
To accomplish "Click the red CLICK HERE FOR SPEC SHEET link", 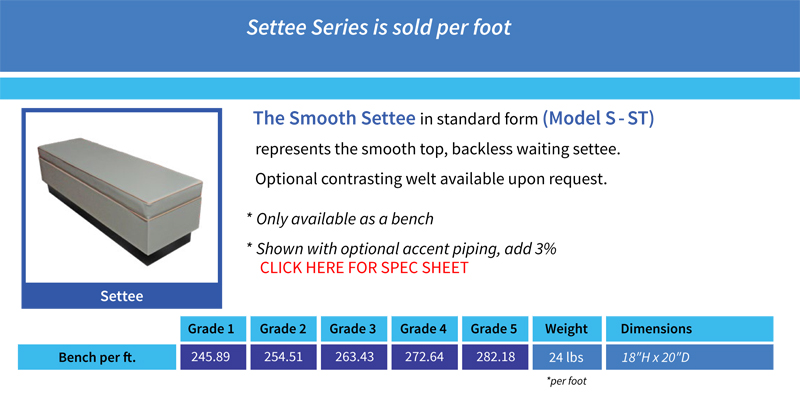I will pyautogui.click(x=364, y=267).
